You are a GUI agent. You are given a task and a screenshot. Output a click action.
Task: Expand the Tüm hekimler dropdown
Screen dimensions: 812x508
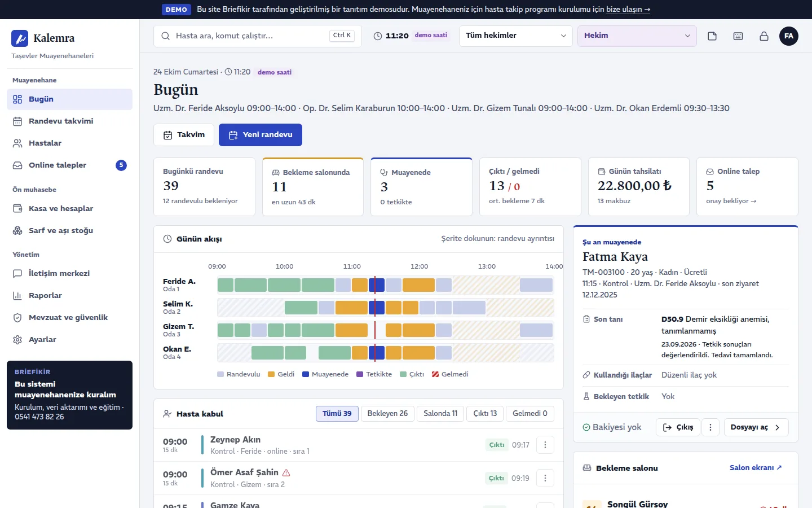516,36
